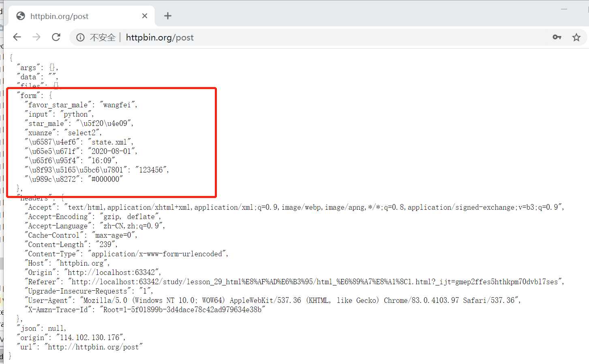Click the "Accept-Language" header line
589x364 pixels.
click(x=95, y=226)
